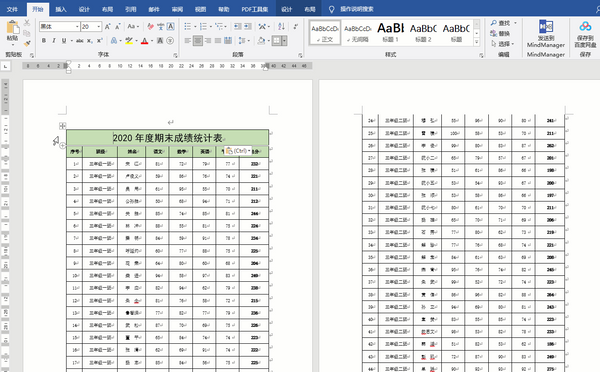Toggle Italic formatting
The image size is (600, 372).
tap(54, 41)
